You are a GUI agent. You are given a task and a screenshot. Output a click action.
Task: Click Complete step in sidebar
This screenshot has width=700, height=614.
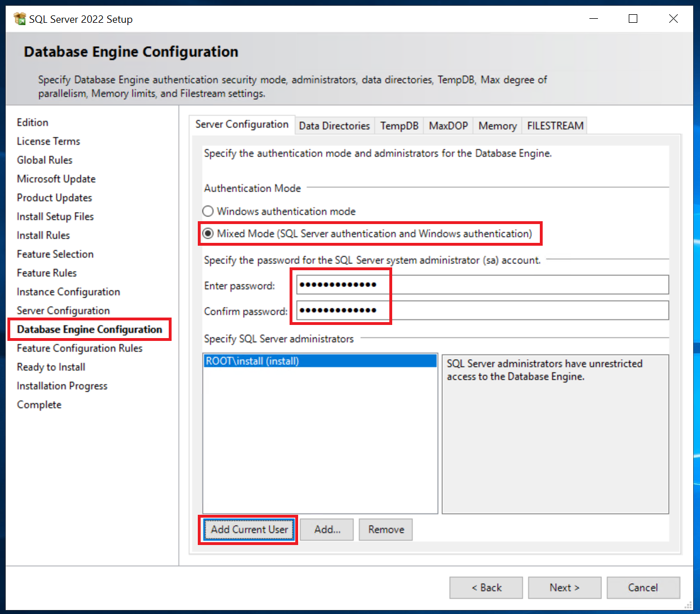coord(39,405)
